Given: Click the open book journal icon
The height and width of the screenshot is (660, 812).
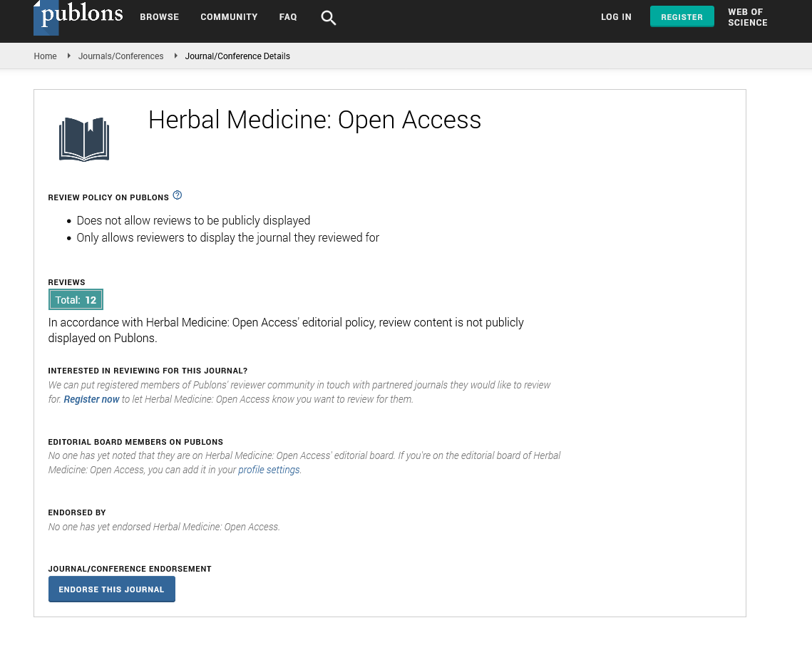Looking at the screenshot, I should click(x=84, y=139).
